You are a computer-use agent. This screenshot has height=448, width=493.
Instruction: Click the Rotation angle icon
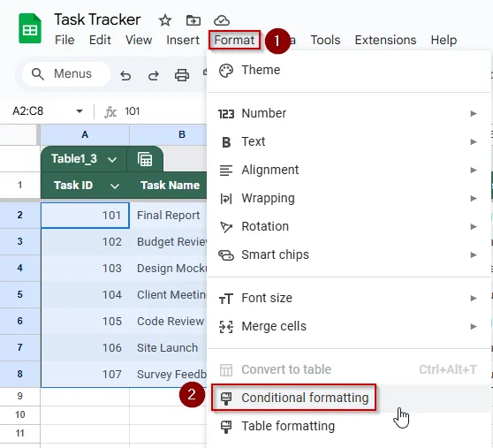pyautogui.click(x=226, y=227)
